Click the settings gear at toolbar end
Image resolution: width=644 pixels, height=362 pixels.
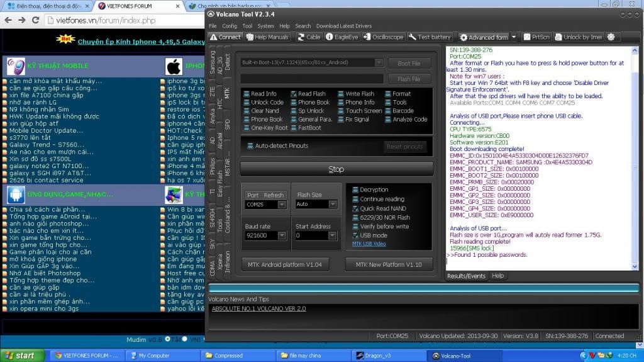611,37
